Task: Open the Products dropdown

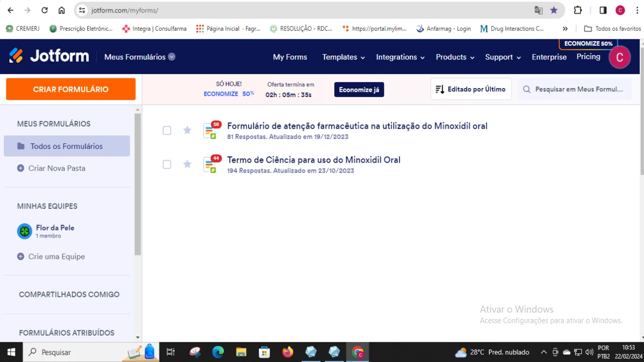Action: 451,57
